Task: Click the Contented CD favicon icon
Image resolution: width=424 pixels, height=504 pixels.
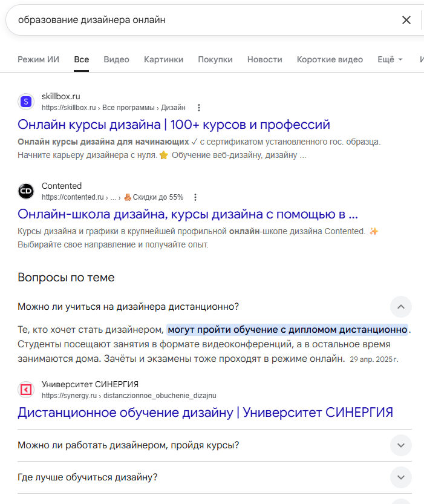Action: pyautogui.click(x=26, y=191)
